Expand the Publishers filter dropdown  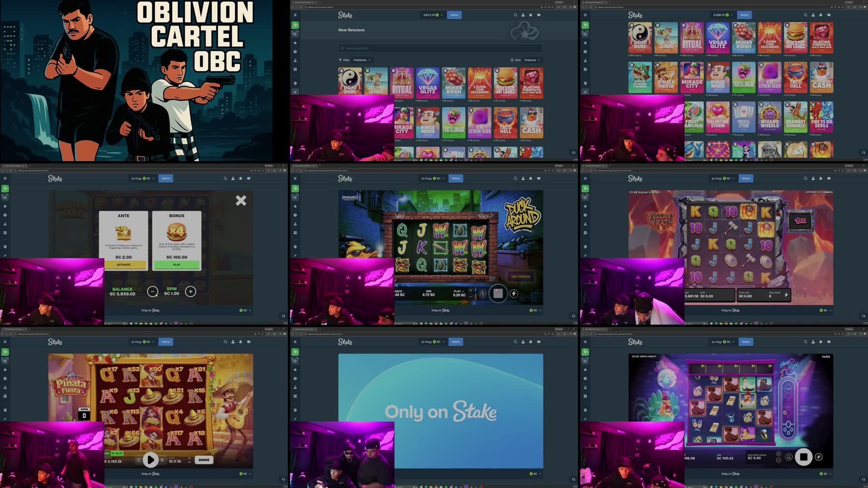[x=362, y=59]
